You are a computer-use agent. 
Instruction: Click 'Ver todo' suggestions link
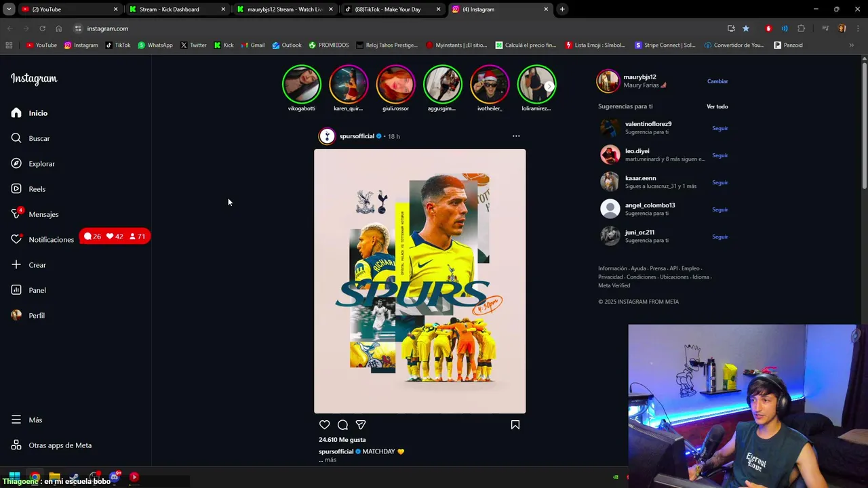click(717, 106)
